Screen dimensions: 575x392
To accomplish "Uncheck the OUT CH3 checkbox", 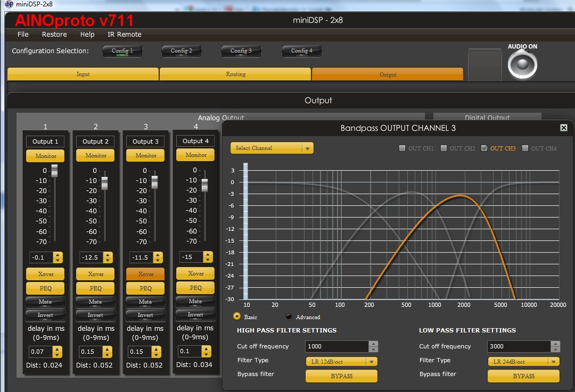I will coord(484,148).
